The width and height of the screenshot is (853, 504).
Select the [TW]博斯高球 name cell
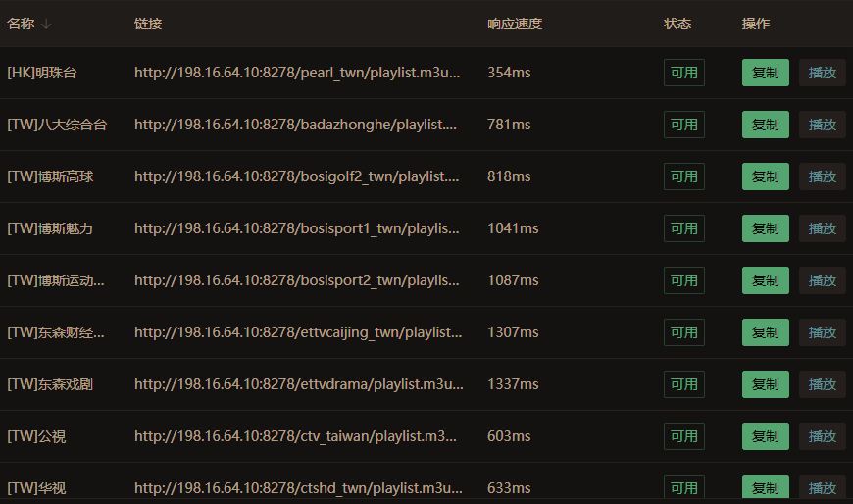point(50,176)
